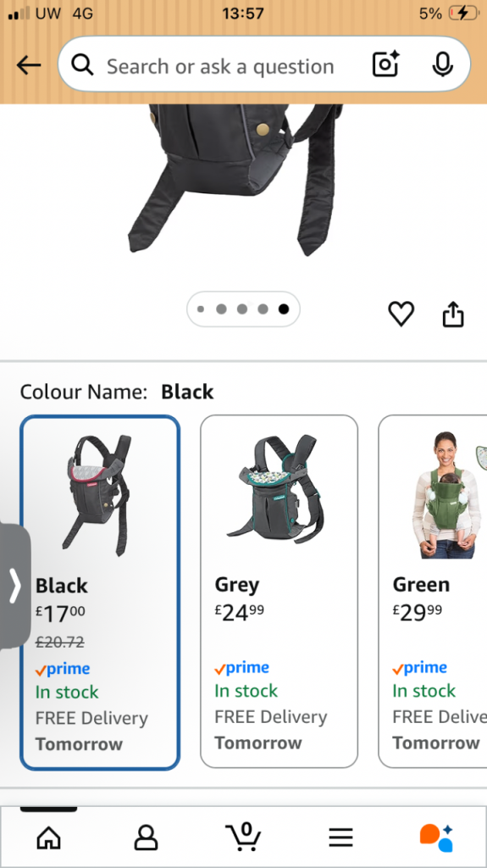
Task: Open the account profile icon
Action: tap(146, 837)
